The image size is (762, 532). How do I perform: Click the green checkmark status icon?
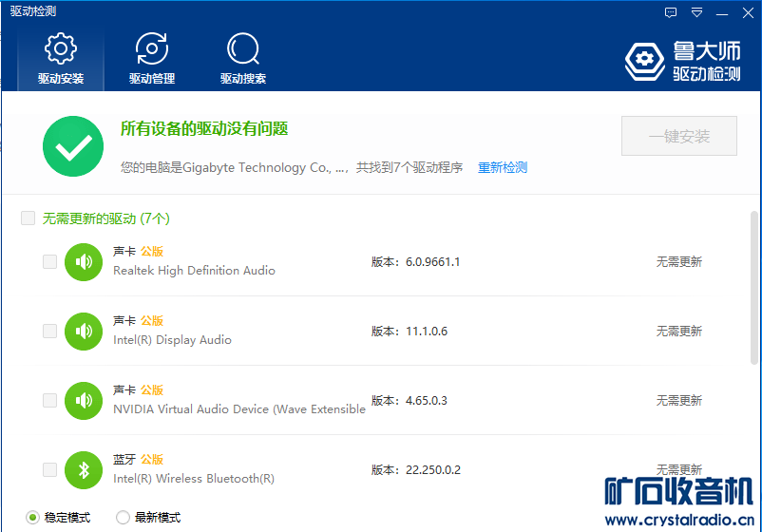tap(73, 146)
